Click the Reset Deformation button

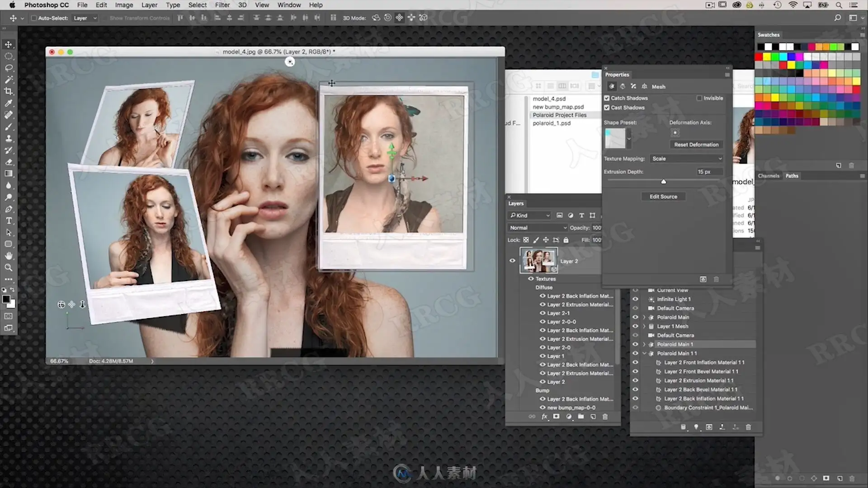point(696,145)
